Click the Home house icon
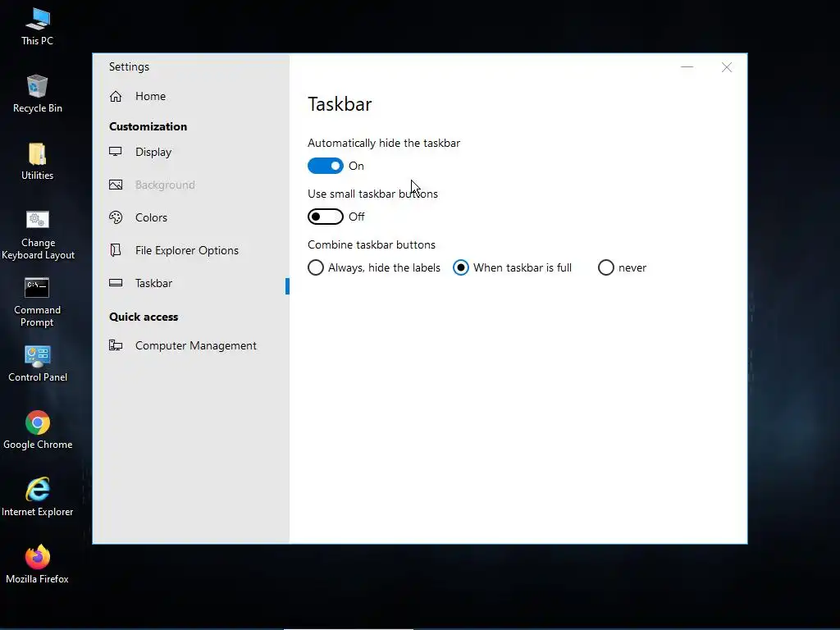 (x=116, y=97)
